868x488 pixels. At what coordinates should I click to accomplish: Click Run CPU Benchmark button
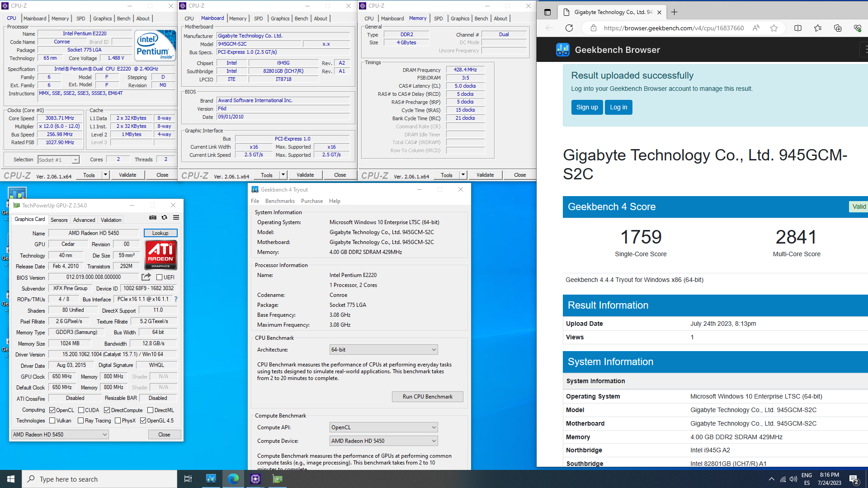coord(427,397)
